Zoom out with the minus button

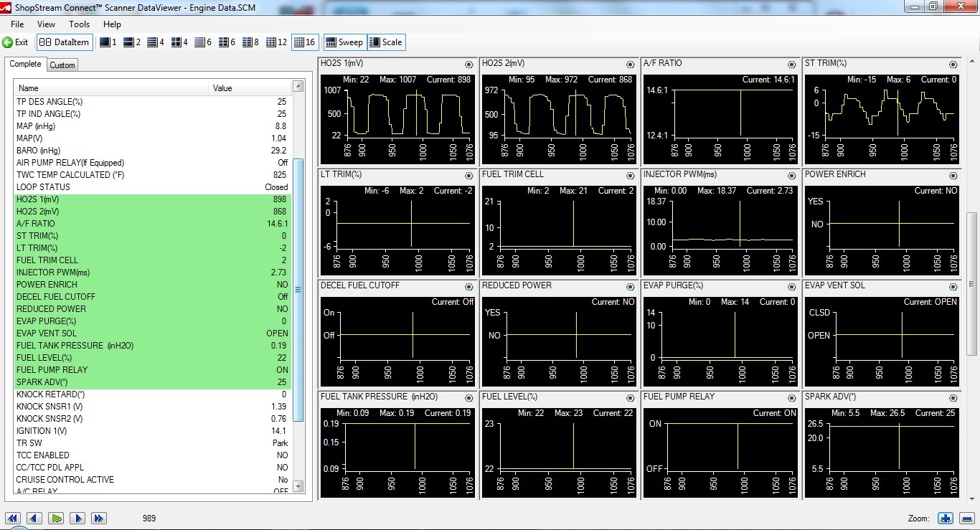(966, 518)
